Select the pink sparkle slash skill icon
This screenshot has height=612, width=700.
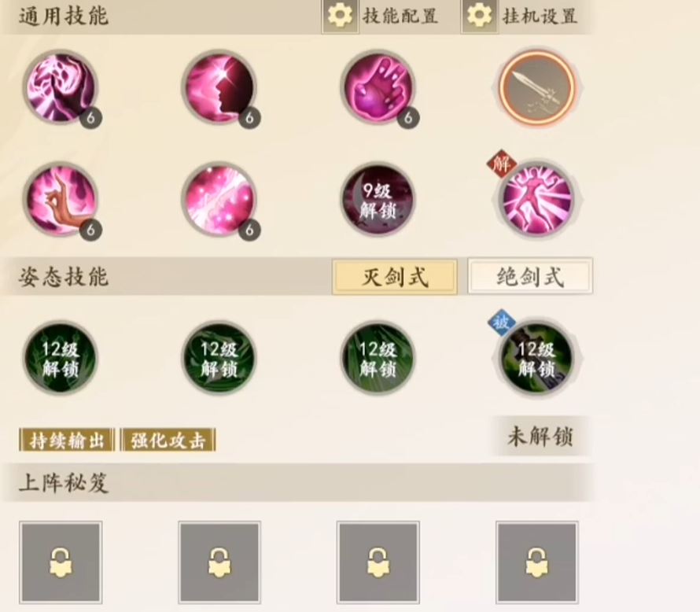[x=219, y=200]
